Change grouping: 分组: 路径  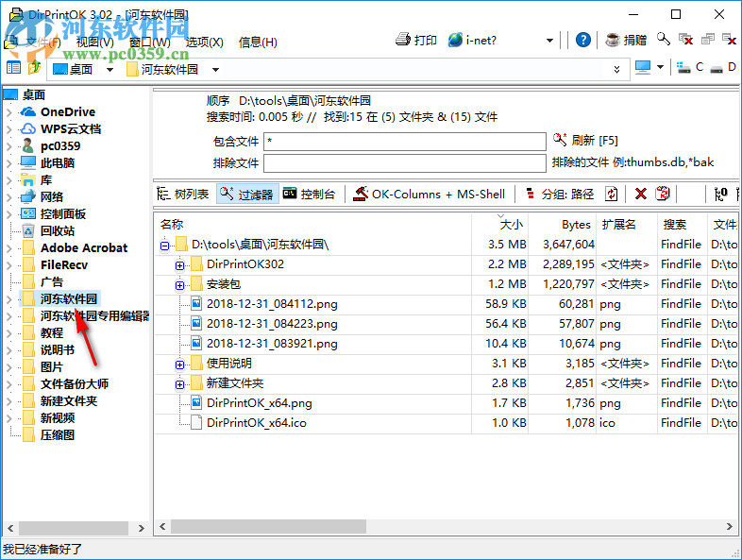[x=560, y=195]
